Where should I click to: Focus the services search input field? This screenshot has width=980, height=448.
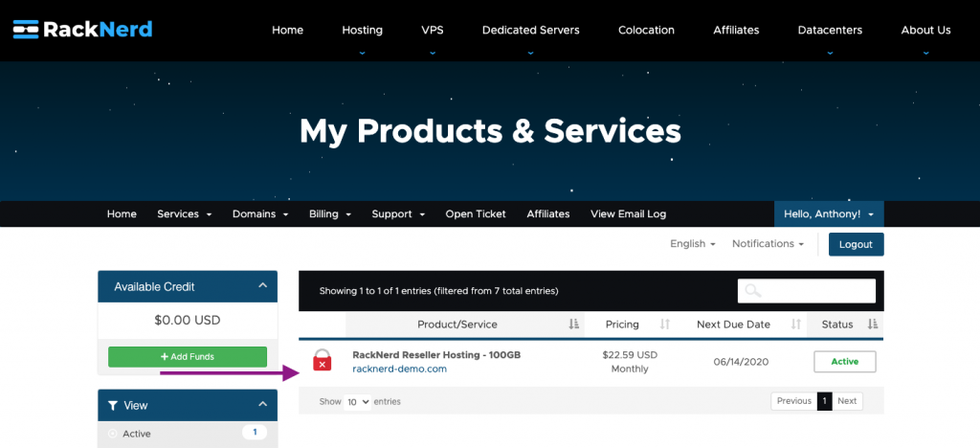[807, 291]
